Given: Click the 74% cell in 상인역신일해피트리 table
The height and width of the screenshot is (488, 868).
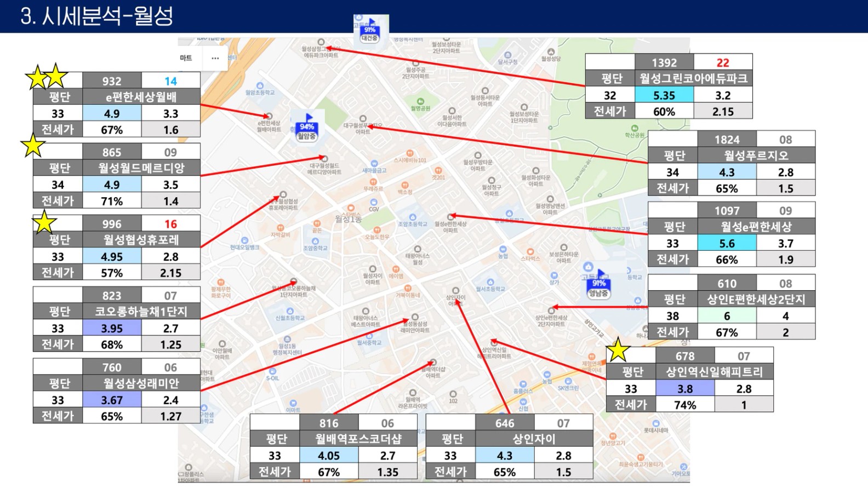Looking at the screenshot, I should coord(685,405).
